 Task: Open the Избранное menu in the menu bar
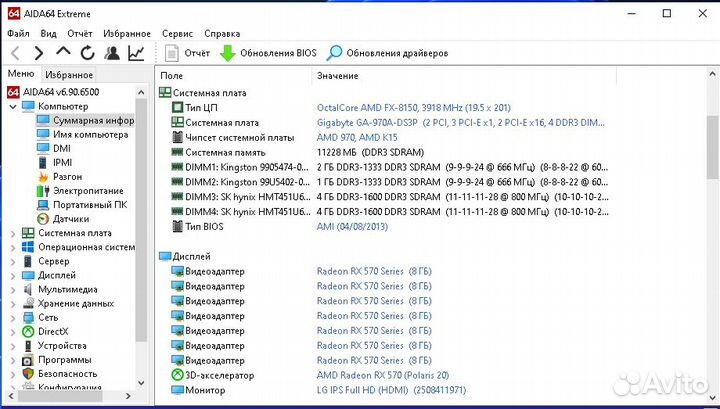(x=127, y=34)
